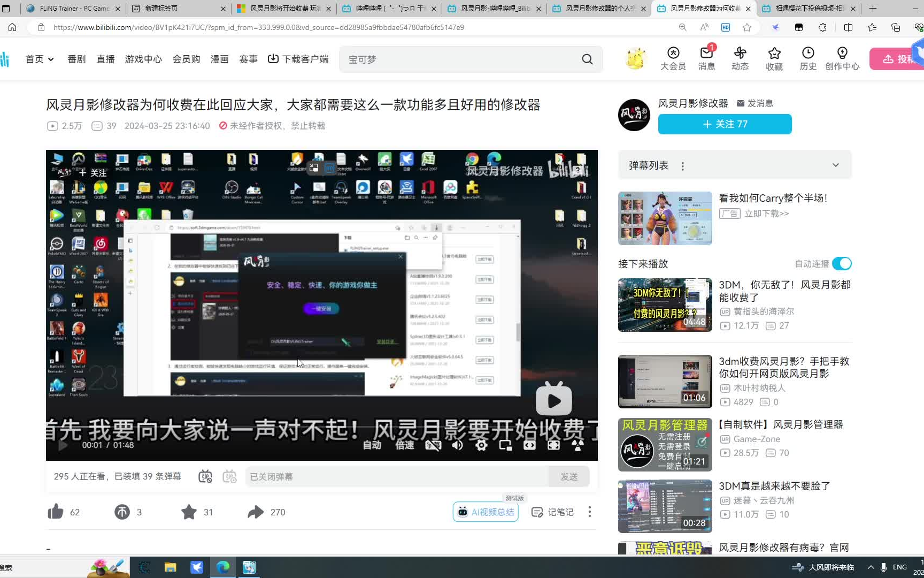Open the 大会员 membership icon
Viewport: 924px width, 578px height.
pyautogui.click(x=673, y=58)
